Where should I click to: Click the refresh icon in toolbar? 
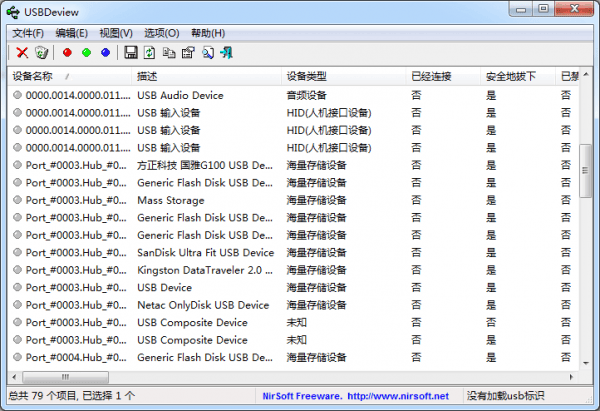tap(150, 52)
